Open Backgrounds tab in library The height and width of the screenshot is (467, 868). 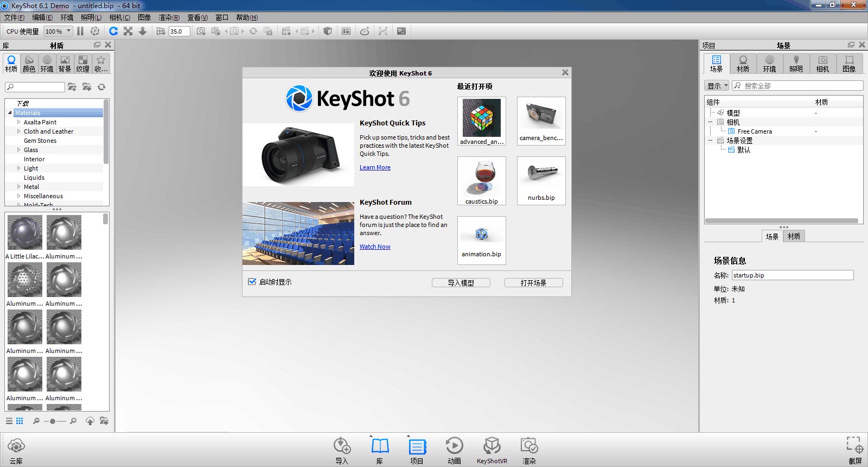point(65,64)
